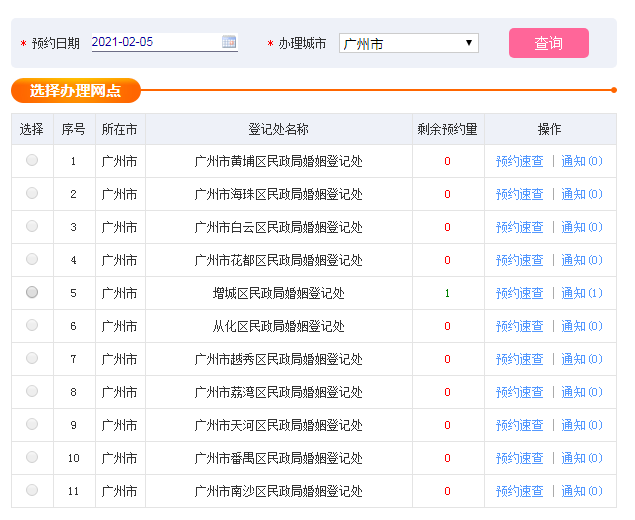The image size is (635, 520).
Task: Click the pink 查询 button
Action: point(548,43)
